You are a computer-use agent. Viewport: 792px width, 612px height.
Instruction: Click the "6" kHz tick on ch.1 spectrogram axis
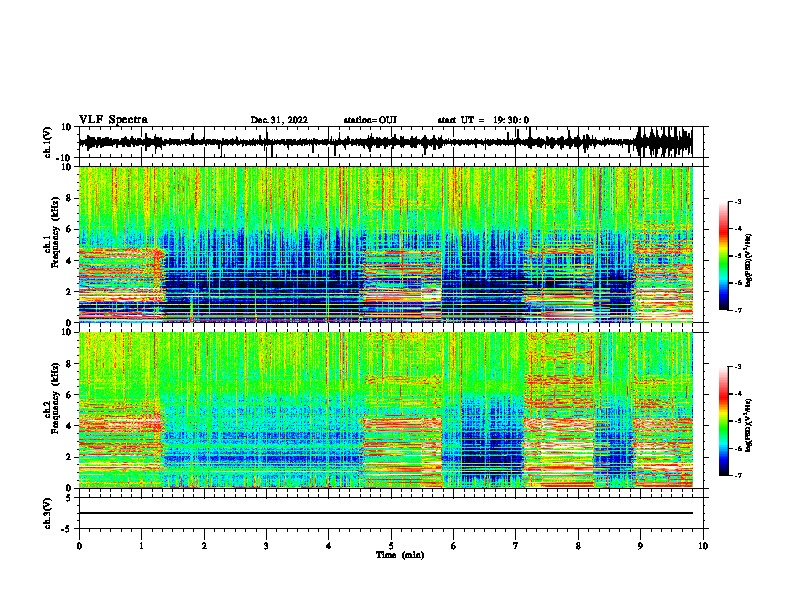[70, 229]
